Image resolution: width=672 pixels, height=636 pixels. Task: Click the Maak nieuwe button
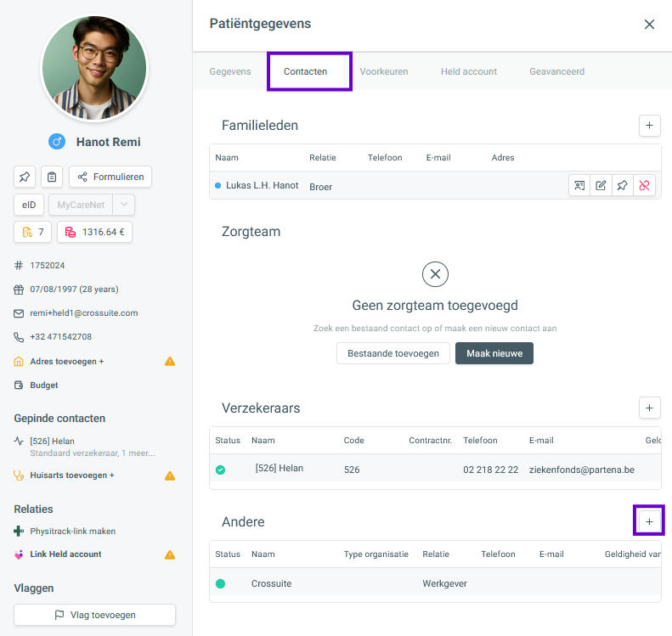(494, 352)
